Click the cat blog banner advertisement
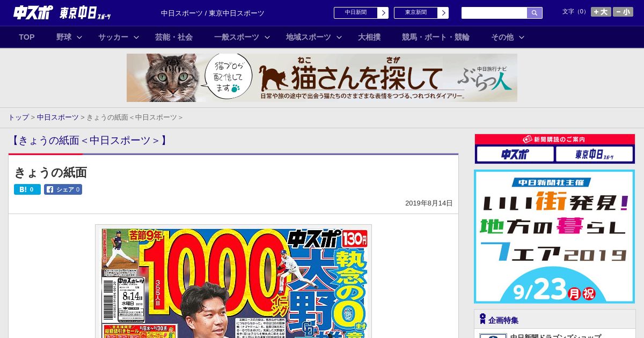This screenshot has height=338, width=644. click(x=322, y=78)
